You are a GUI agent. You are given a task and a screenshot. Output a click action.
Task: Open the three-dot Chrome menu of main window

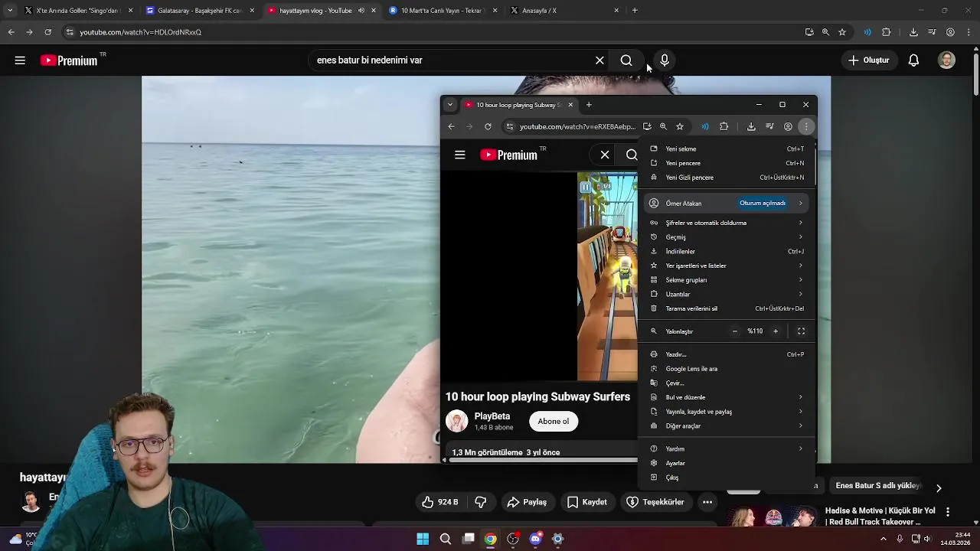[969, 32]
